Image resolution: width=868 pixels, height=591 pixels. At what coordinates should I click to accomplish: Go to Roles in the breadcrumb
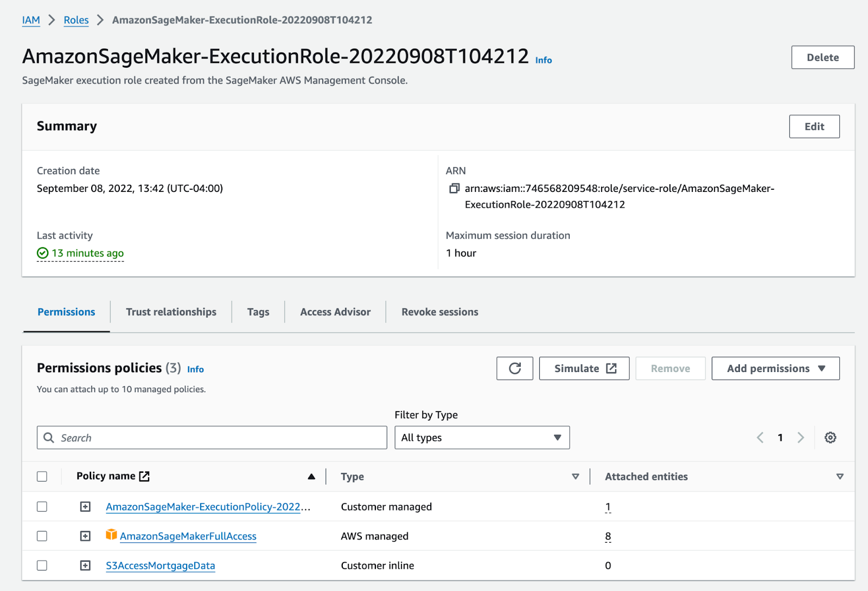[x=76, y=20]
